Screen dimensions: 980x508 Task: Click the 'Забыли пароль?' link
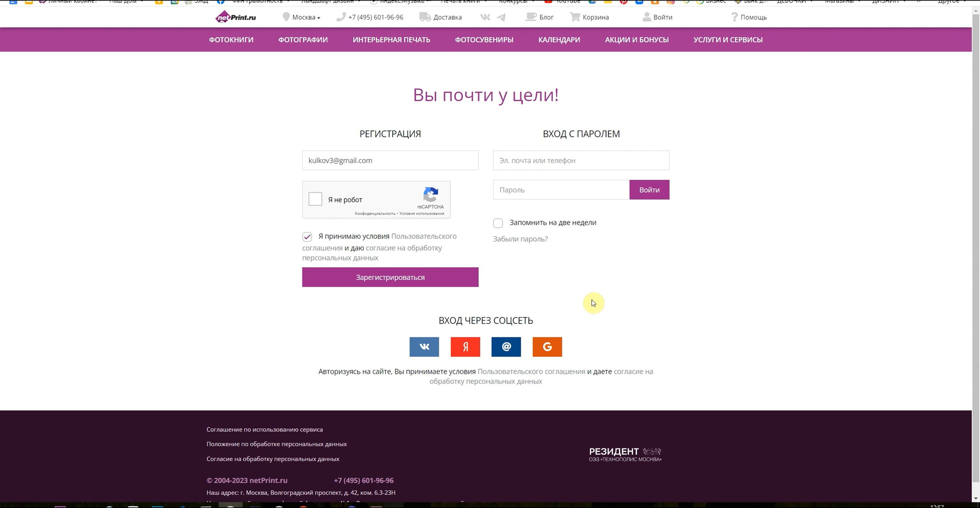tap(520, 238)
